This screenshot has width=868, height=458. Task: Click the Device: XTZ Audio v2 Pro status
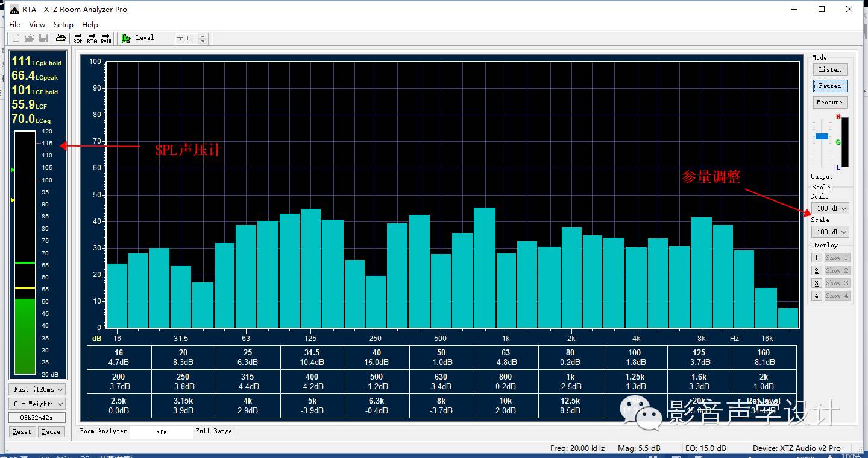pyautogui.click(x=797, y=448)
